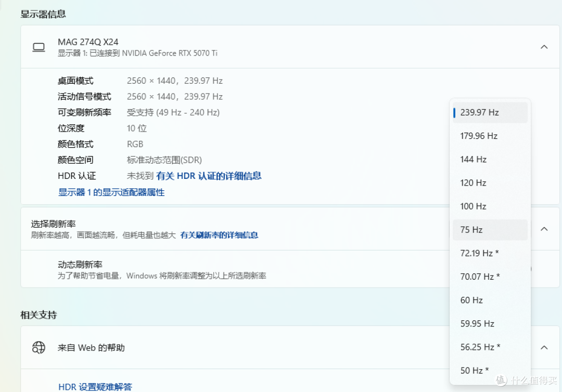Click 受支持 (49 Hz - 240 Hz) value
Viewport: 562px width, 392px height.
[173, 112]
